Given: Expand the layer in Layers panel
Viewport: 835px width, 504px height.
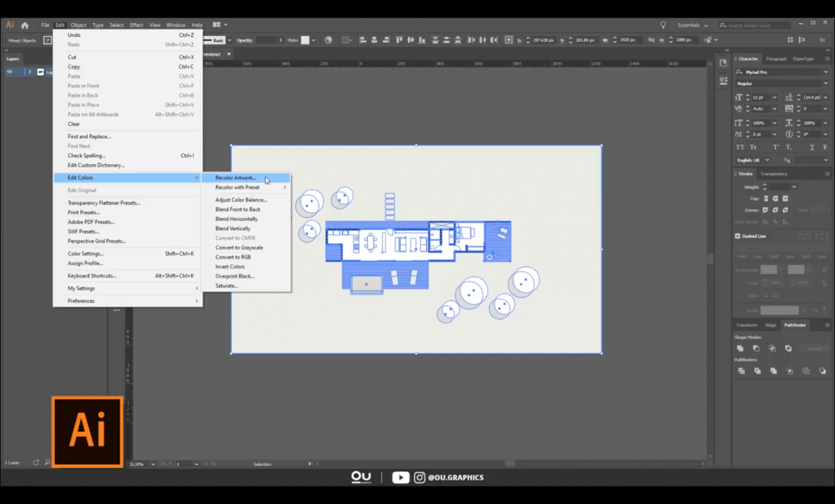Looking at the screenshot, I should [29, 72].
